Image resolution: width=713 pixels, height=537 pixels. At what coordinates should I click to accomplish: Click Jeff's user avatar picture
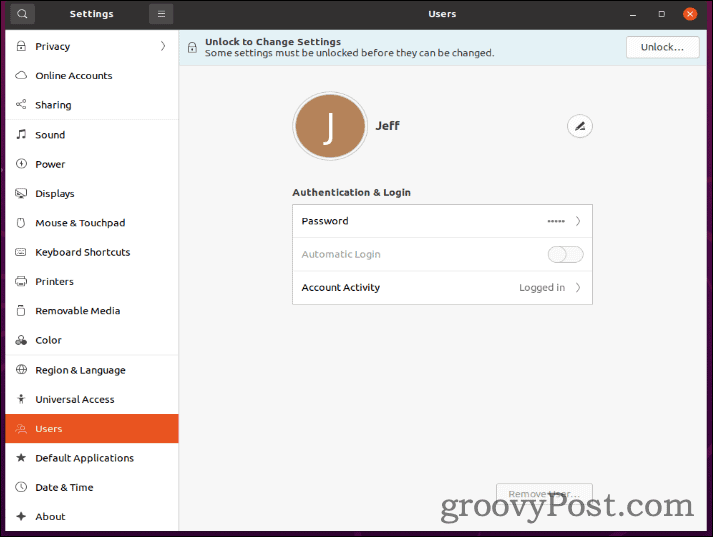(x=330, y=127)
